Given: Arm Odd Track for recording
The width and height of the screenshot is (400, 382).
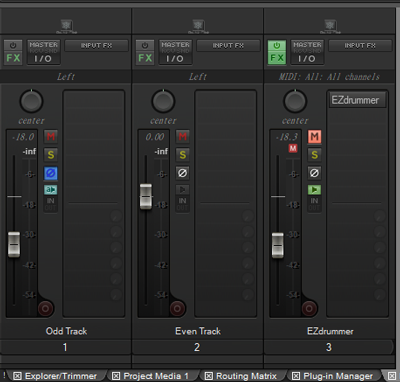Looking at the screenshot, I should click(x=45, y=308).
